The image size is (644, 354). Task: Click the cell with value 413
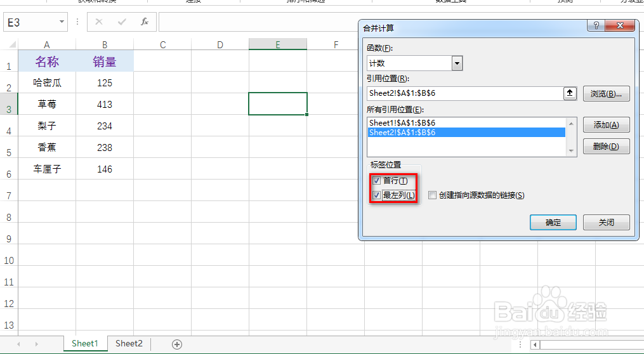coord(105,104)
